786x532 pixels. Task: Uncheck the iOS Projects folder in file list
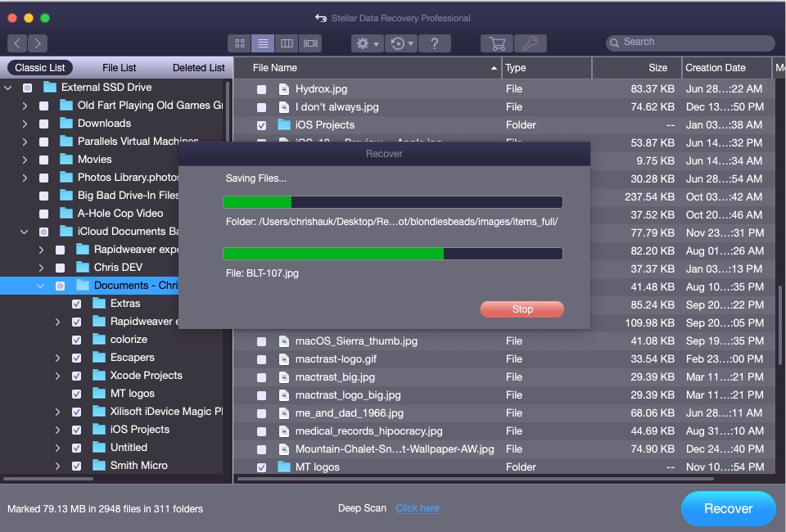click(262, 126)
